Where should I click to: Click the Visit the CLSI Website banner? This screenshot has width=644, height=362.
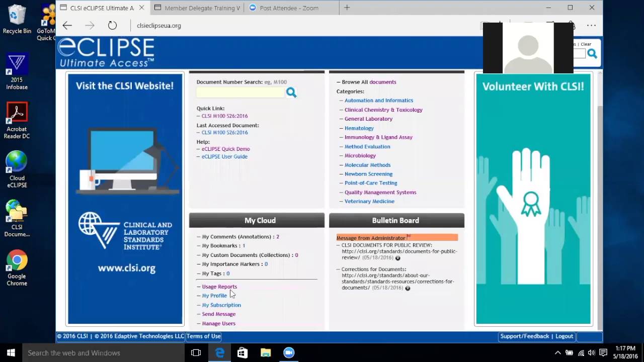(x=125, y=199)
